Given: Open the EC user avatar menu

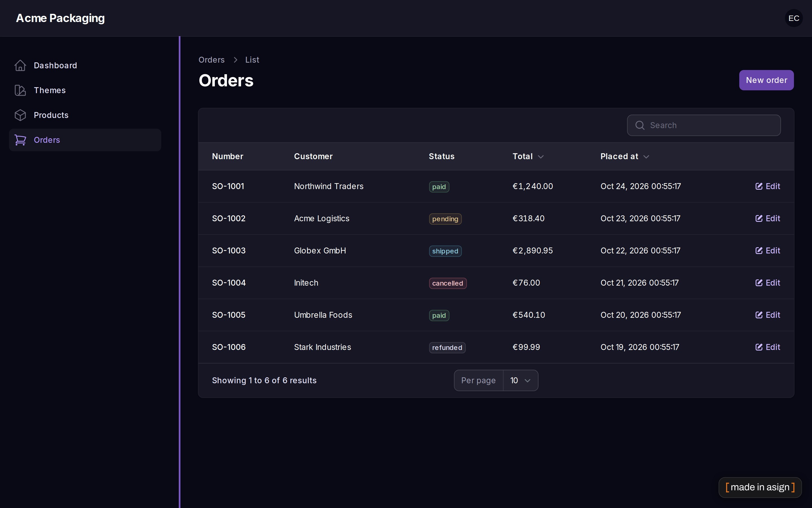Looking at the screenshot, I should click(x=794, y=18).
